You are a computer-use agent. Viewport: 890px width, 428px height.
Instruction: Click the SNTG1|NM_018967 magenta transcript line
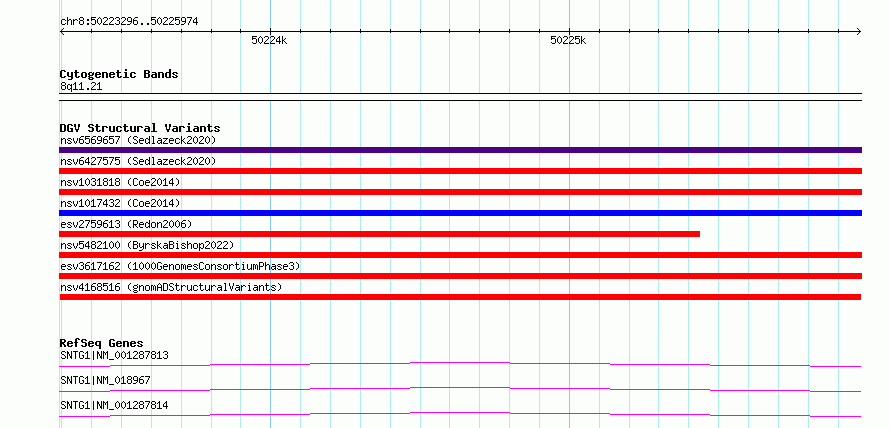460,389
